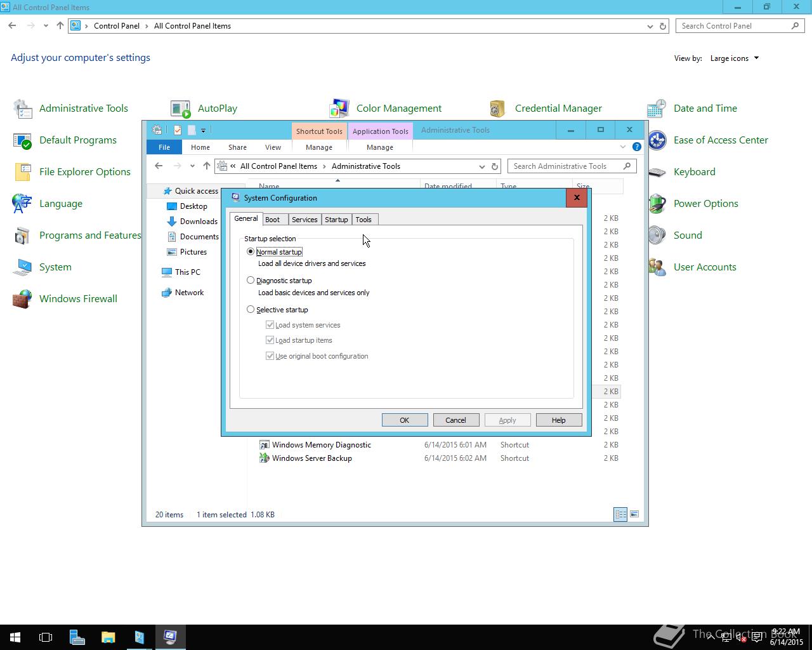Open the Home ribbon tab
Image resolution: width=812 pixels, height=650 pixels.
200,147
